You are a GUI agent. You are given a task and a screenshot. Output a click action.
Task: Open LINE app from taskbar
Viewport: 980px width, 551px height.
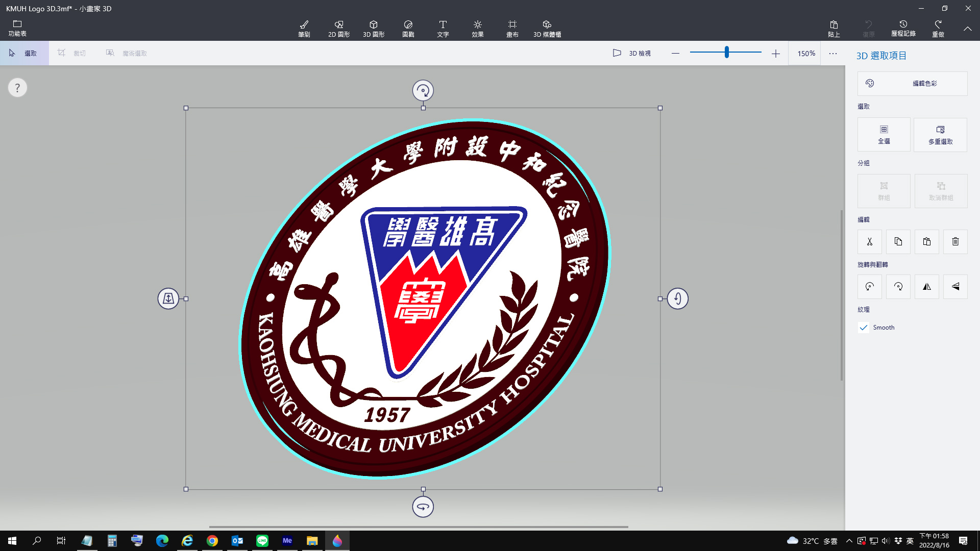tap(262, 541)
